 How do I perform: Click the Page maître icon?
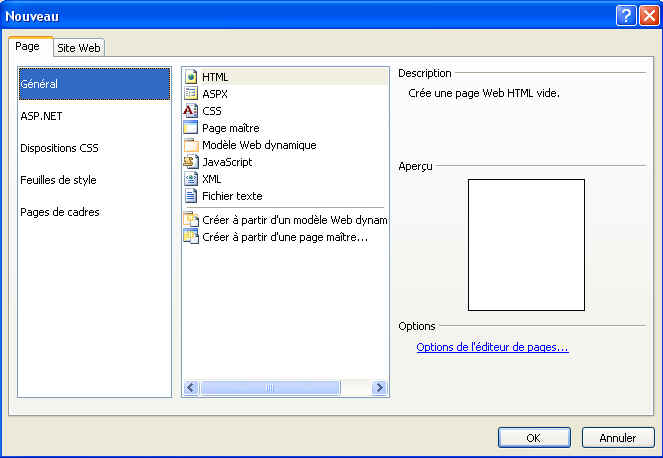[191, 127]
